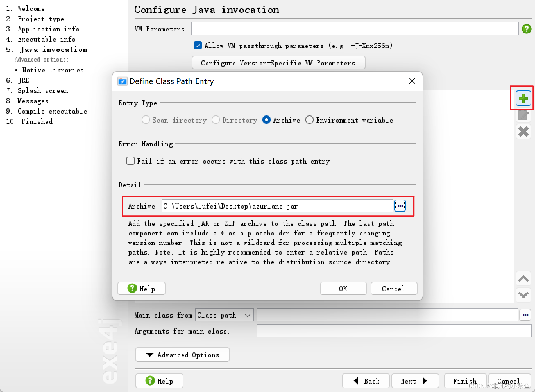Viewport: 535px width, 392px height.
Task: Click OK in the class path dialog
Action: click(343, 289)
